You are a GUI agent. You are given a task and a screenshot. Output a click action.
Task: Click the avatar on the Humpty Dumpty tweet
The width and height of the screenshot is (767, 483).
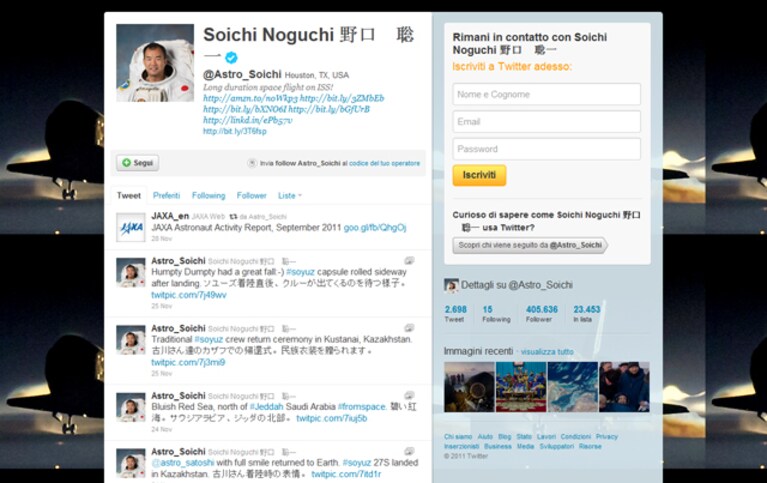click(x=131, y=272)
